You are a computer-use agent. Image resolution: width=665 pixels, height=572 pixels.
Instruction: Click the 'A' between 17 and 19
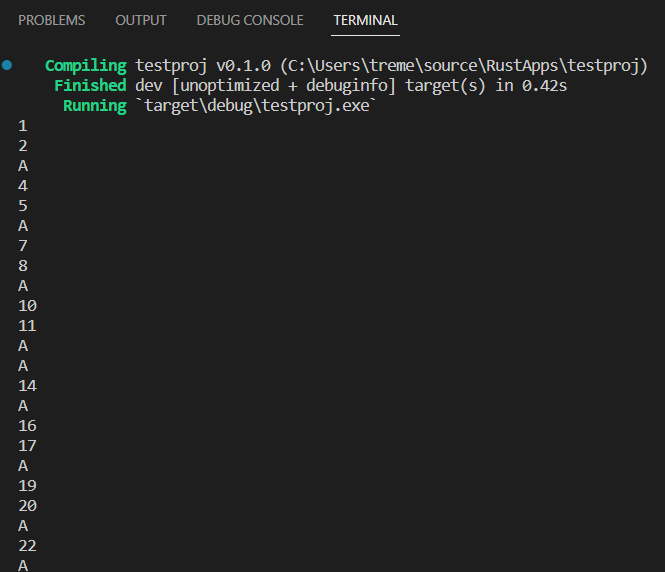(23, 466)
